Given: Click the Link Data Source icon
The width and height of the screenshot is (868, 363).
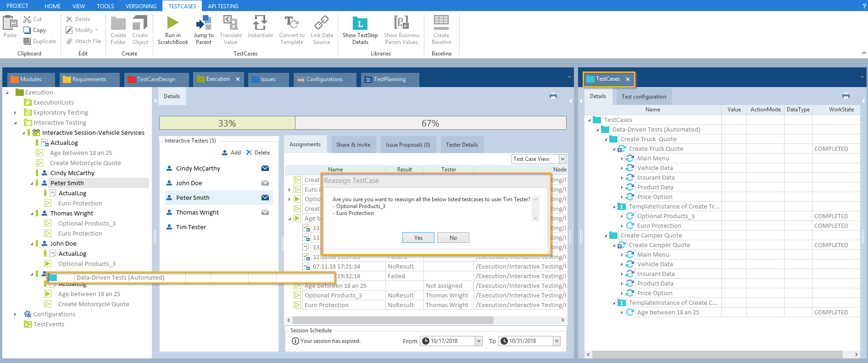Looking at the screenshot, I should pos(321,23).
